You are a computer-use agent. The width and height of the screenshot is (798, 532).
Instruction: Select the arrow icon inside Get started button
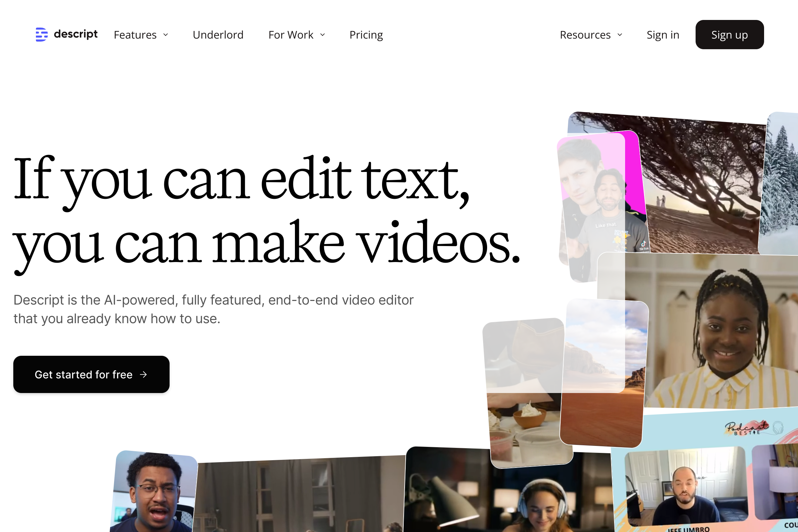tap(144, 375)
